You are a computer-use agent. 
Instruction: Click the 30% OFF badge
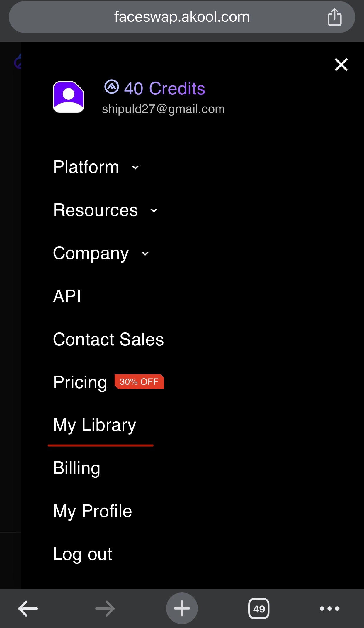click(x=139, y=382)
